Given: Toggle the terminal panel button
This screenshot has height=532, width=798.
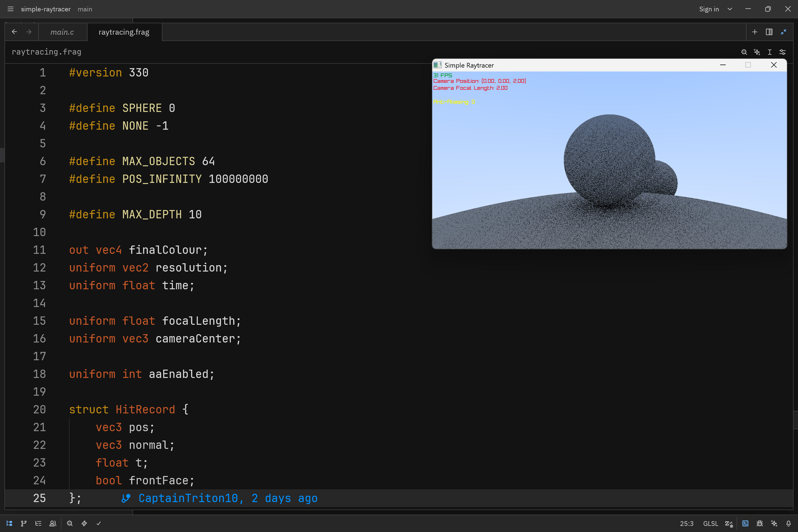Looking at the screenshot, I should coord(745,523).
